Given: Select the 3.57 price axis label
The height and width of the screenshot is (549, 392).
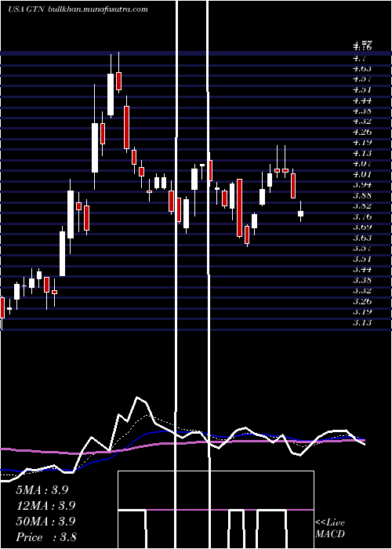Looking at the screenshot, I should (x=362, y=249).
